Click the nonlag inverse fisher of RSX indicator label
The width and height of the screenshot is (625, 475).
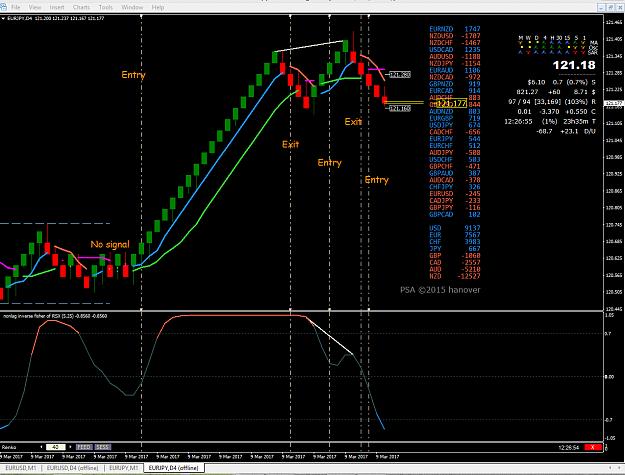(x=55, y=316)
